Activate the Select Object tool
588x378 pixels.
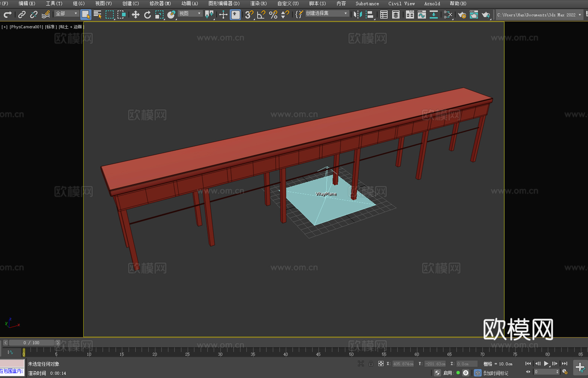pos(86,14)
